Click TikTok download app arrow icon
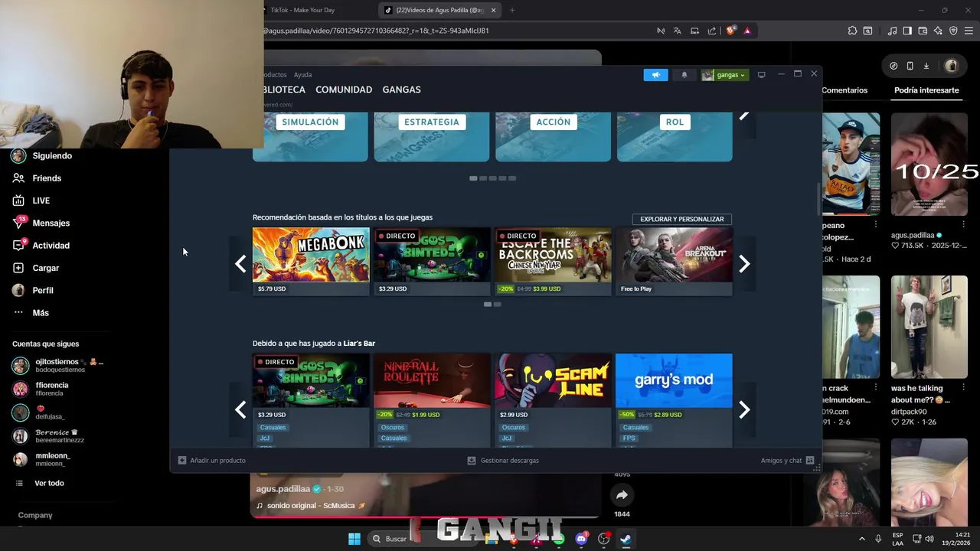 [926, 66]
